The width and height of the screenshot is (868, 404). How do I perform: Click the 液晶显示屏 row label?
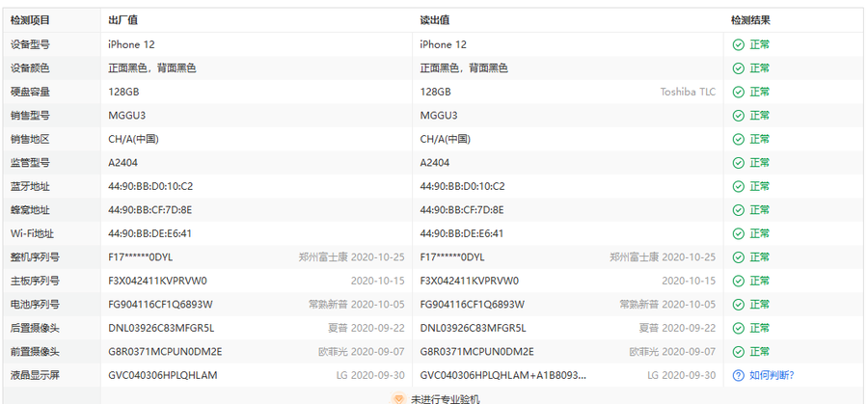(35, 375)
